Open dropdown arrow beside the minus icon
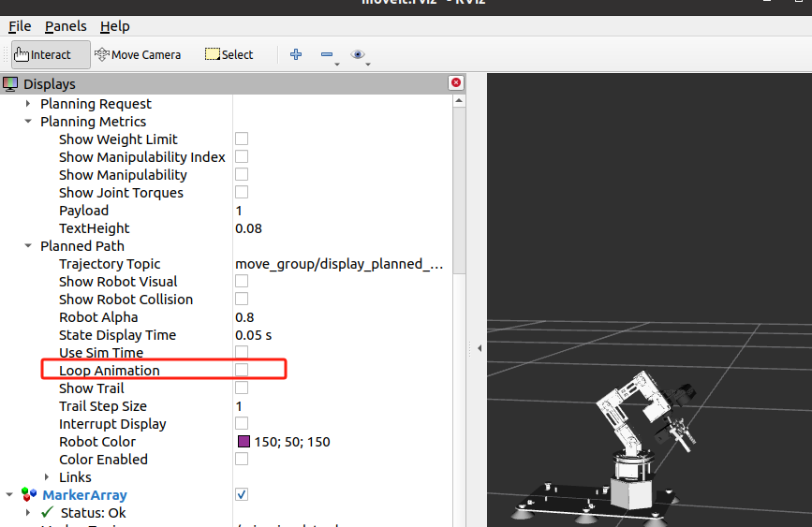The image size is (812, 527). coord(337,65)
